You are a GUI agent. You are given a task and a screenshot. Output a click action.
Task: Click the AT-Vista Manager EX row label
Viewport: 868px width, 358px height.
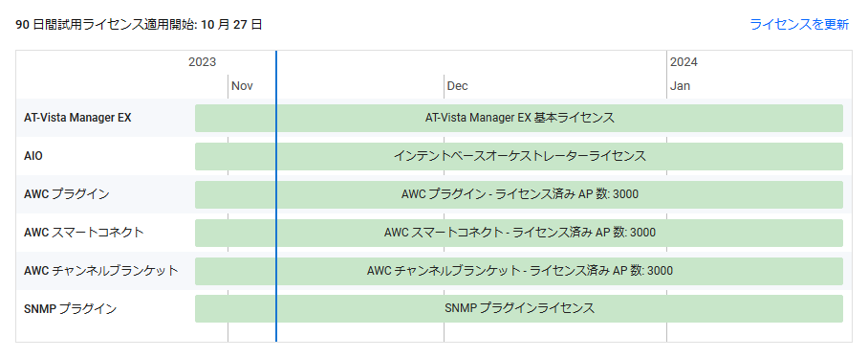click(77, 118)
